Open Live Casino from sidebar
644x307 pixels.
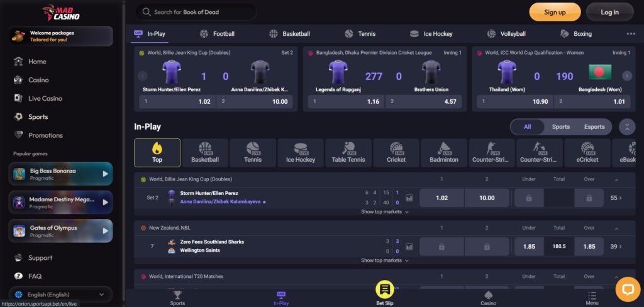pyautogui.click(x=45, y=99)
